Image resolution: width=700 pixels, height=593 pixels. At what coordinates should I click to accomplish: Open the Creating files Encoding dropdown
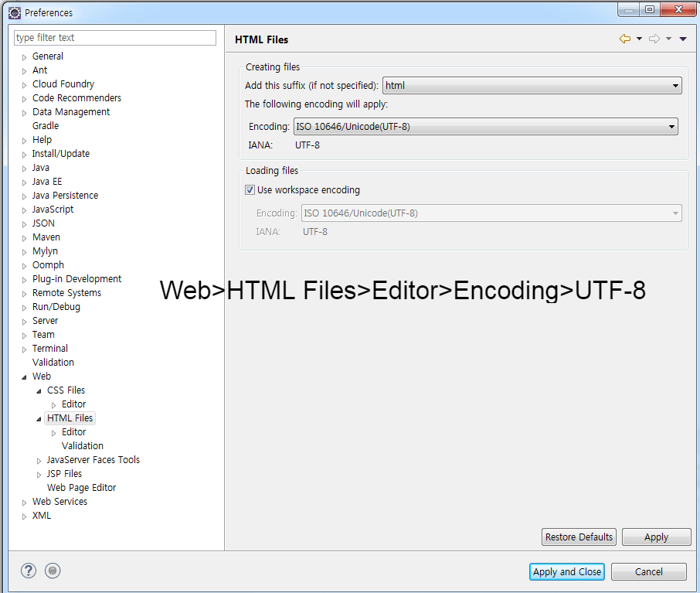pyautogui.click(x=486, y=127)
